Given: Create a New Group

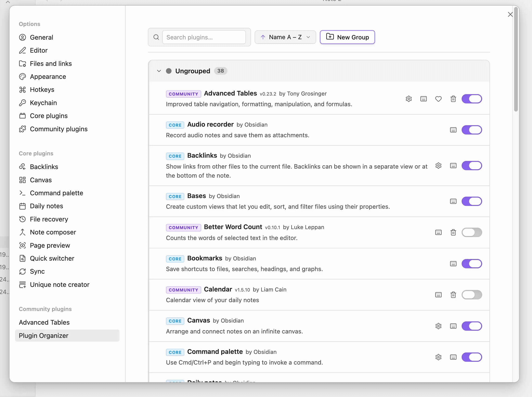Looking at the screenshot, I should click(347, 37).
